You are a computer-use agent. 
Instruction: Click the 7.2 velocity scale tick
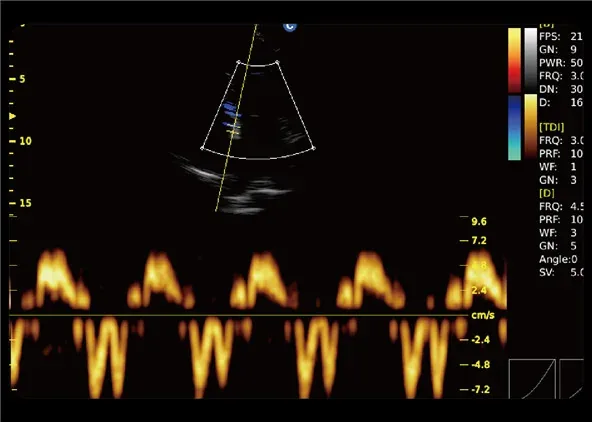[474, 240]
